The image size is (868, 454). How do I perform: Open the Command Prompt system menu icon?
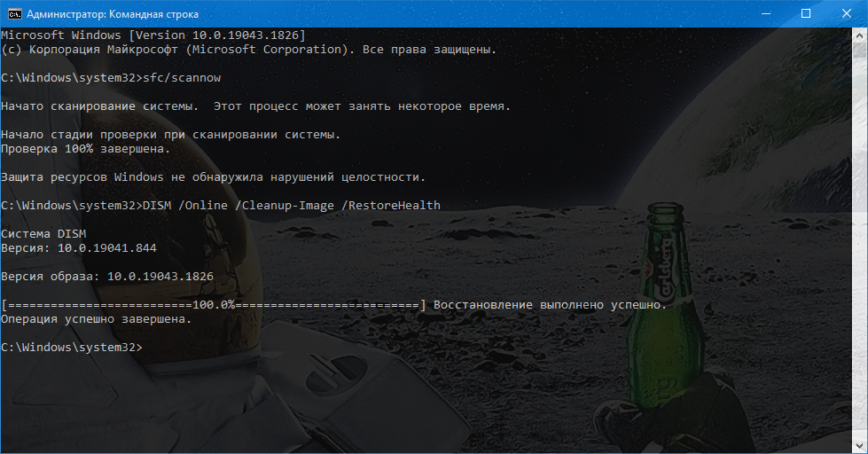click(x=14, y=14)
